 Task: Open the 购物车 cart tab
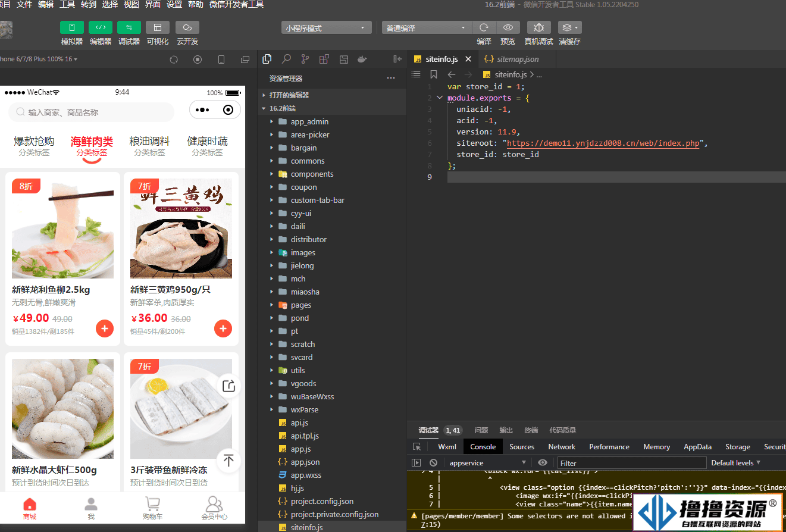click(x=153, y=509)
